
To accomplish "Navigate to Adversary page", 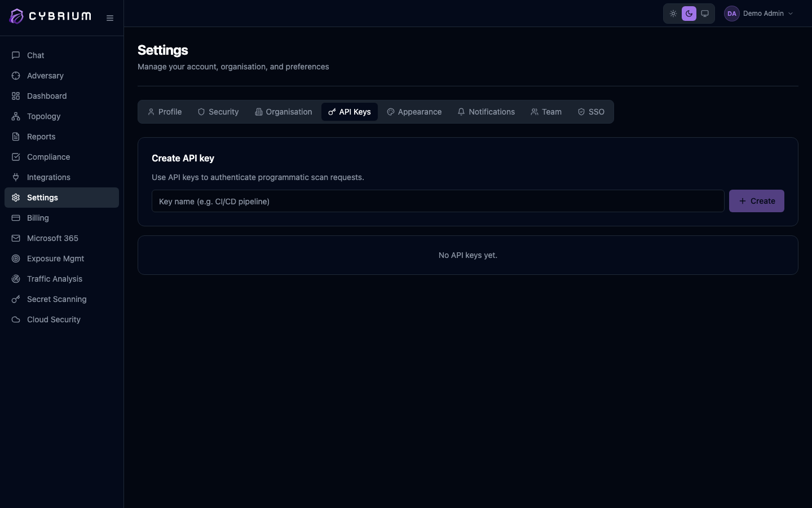I will (61, 76).
